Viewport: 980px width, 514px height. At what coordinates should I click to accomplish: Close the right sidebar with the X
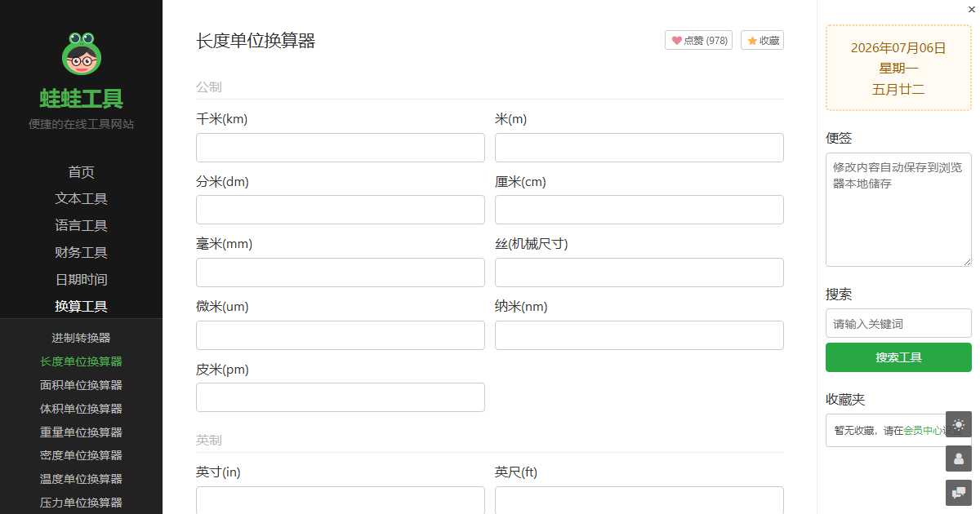[x=971, y=9]
